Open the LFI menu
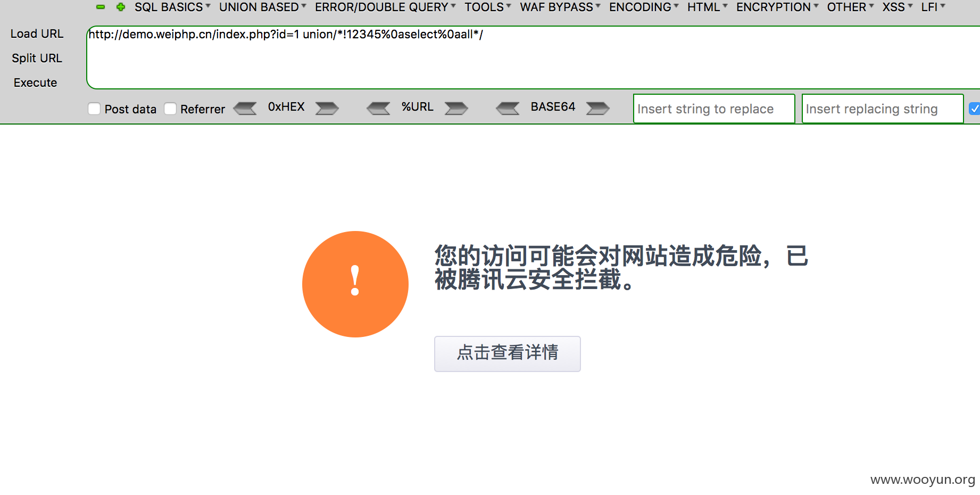This screenshot has height=495, width=980. 933,7
